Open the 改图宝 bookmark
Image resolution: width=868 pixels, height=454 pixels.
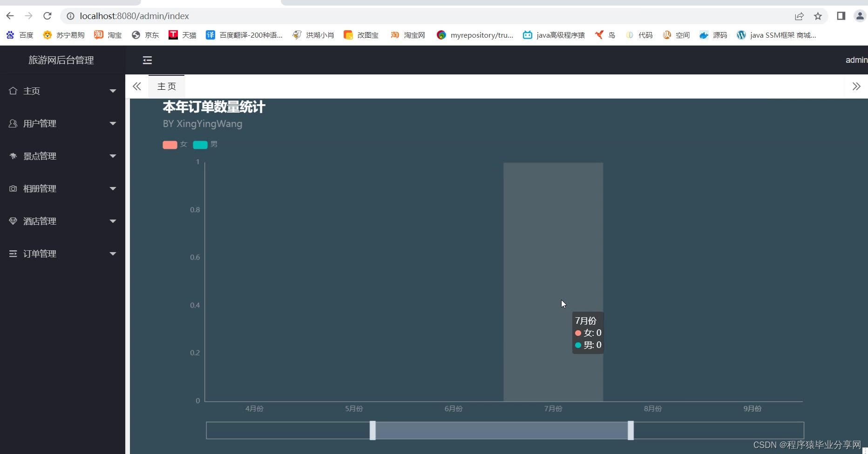coord(361,35)
